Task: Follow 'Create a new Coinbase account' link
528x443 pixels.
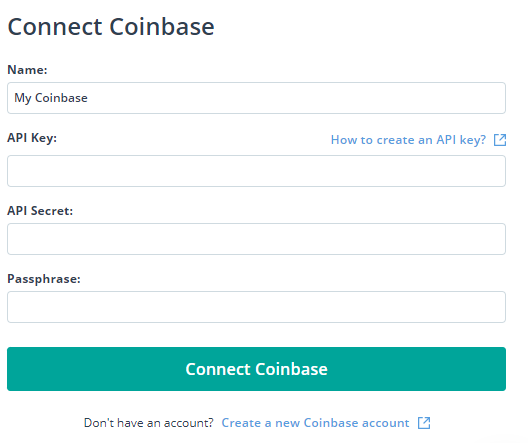Action: (x=315, y=423)
